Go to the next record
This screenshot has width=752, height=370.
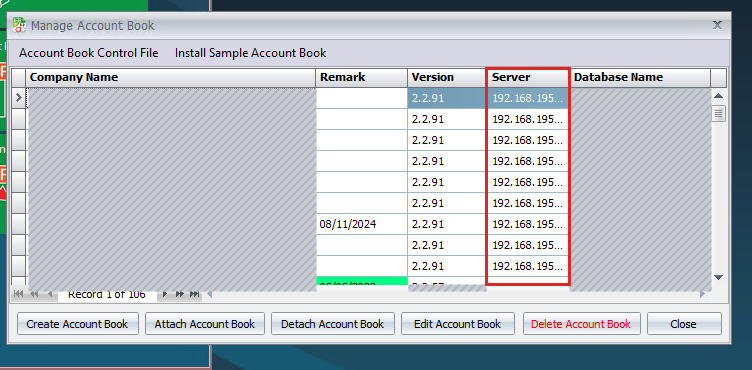pos(164,294)
